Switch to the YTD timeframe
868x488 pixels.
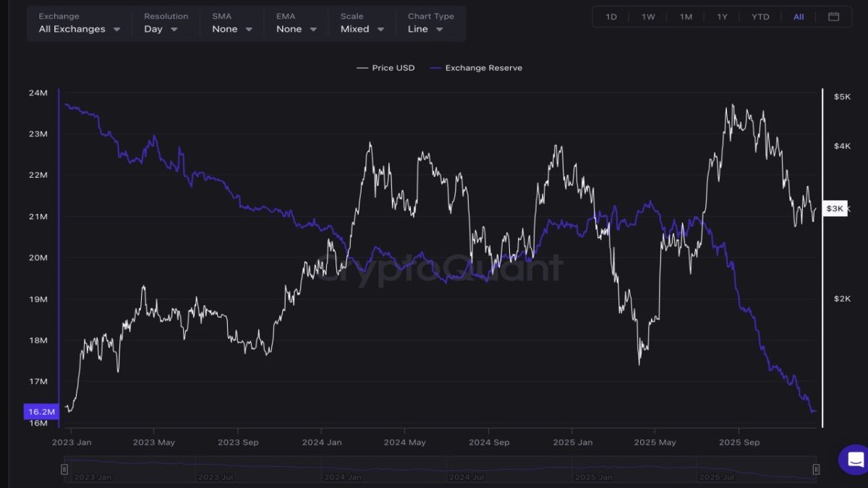coord(760,16)
